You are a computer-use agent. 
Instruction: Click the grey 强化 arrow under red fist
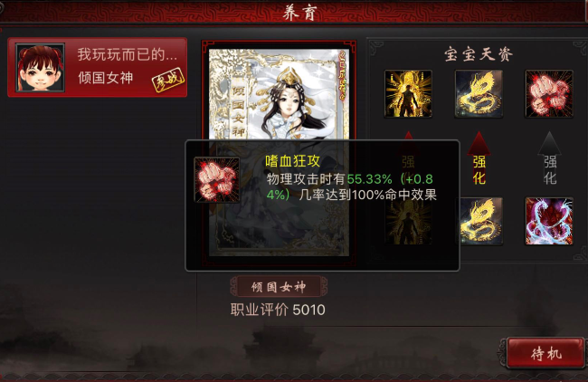tap(549, 158)
